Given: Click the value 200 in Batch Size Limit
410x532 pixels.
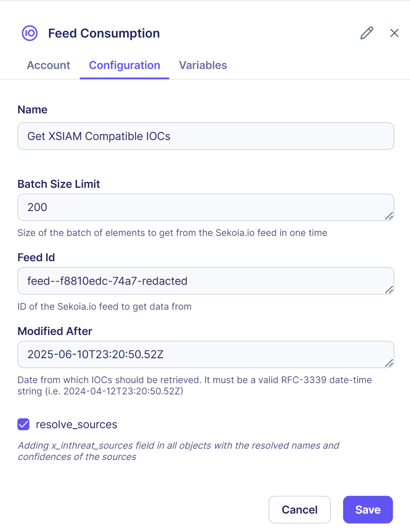Looking at the screenshot, I should click(38, 207).
